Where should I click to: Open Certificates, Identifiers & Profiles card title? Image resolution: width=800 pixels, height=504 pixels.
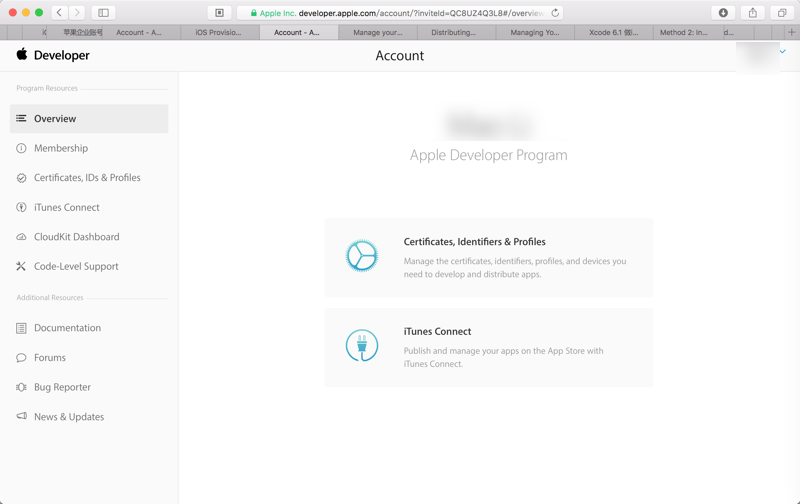tap(474, 242)
